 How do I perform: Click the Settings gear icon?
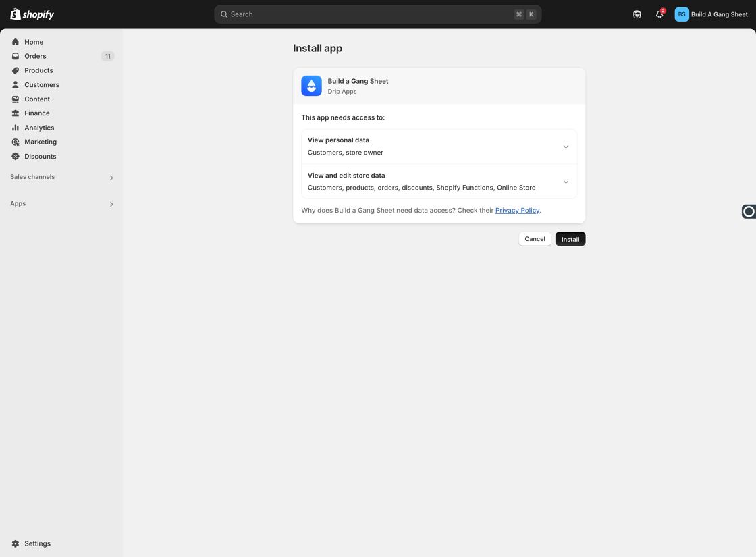(16, 543)
